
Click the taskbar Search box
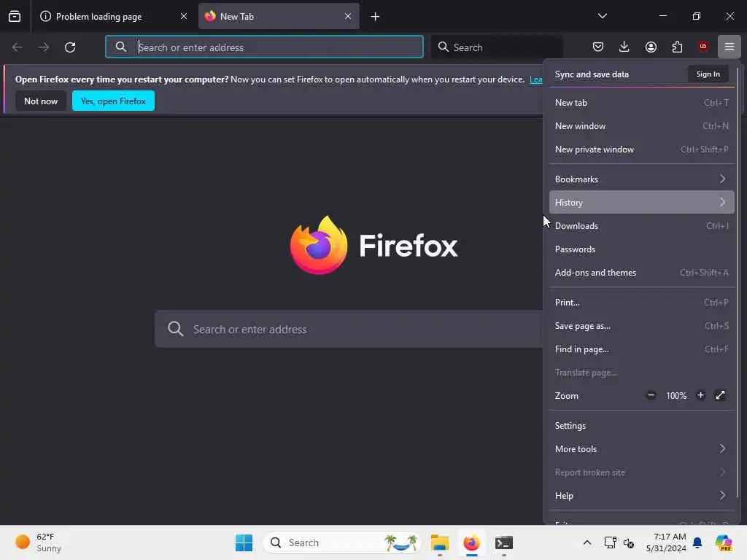tap(341, 542)
